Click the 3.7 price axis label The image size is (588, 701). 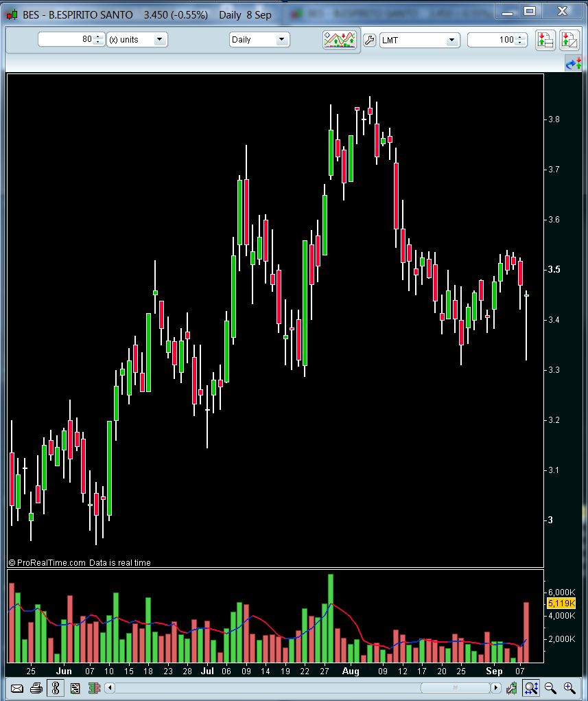[554, 170]
